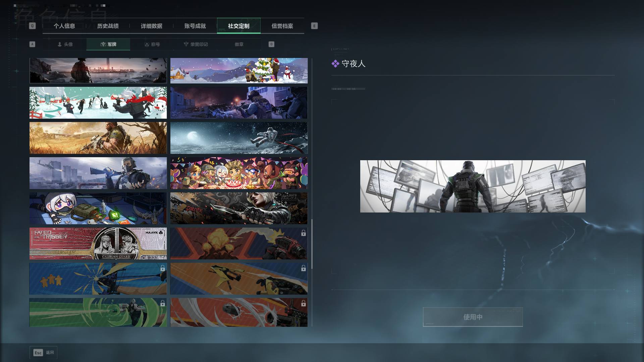The image size is (644, 362).
Task: Click lock icon on green beam dog tag
Action: pos(162,303)
